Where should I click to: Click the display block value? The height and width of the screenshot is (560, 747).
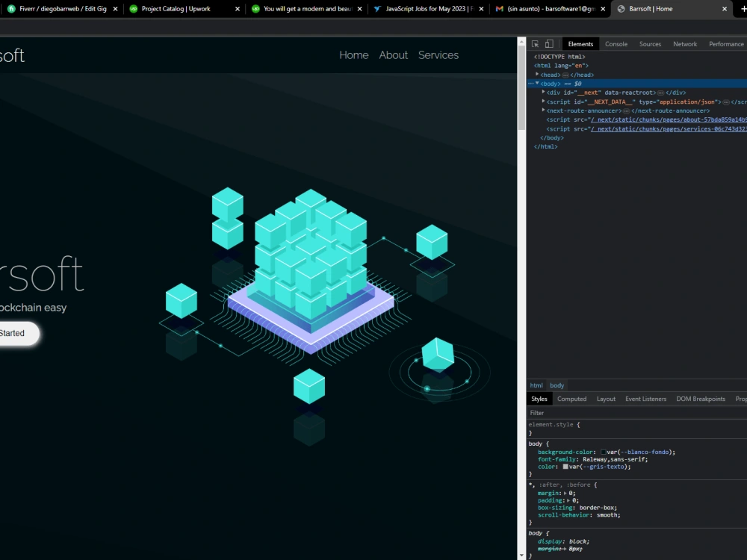pyautogui.click(x=578, y=541)
